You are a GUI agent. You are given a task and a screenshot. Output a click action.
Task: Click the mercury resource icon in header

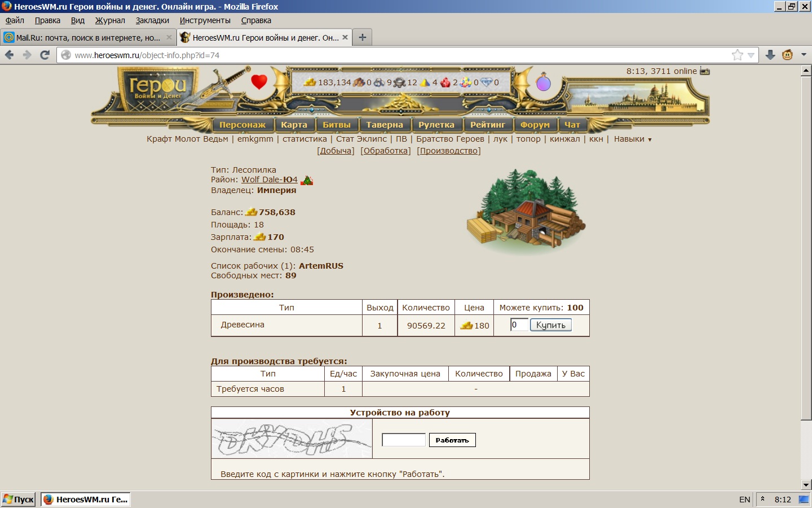[399, 82]
